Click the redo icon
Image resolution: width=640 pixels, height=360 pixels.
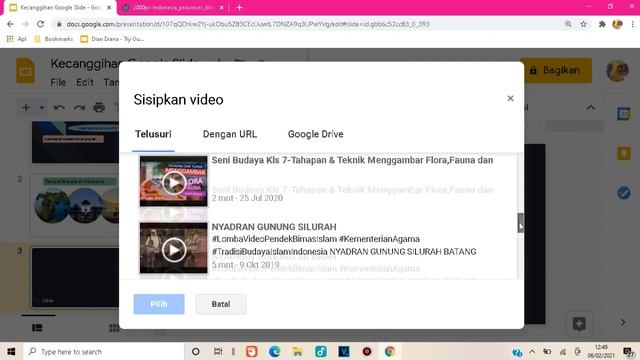(x=79, y=108)
